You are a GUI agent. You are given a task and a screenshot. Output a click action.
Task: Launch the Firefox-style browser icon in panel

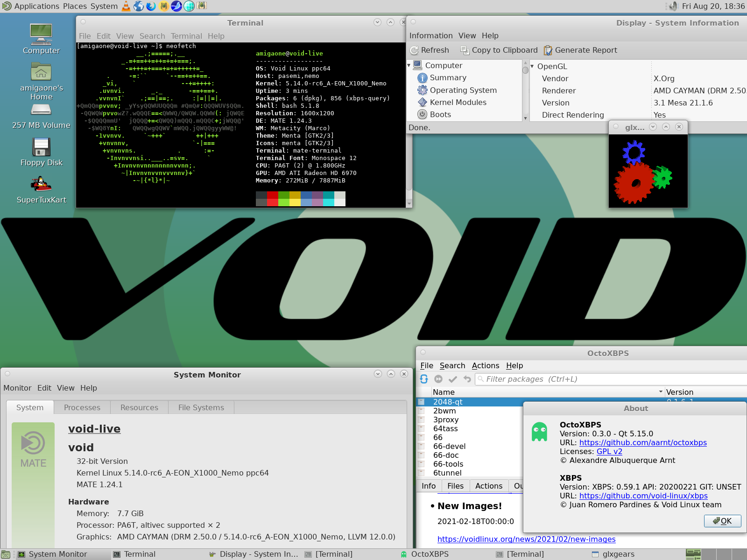(151, 6)
